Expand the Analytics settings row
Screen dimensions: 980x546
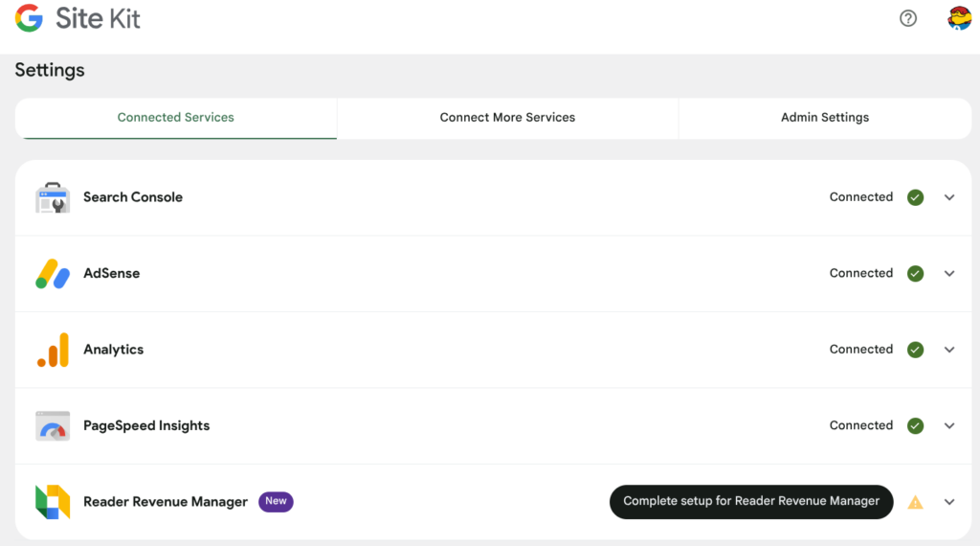[949, 350]
